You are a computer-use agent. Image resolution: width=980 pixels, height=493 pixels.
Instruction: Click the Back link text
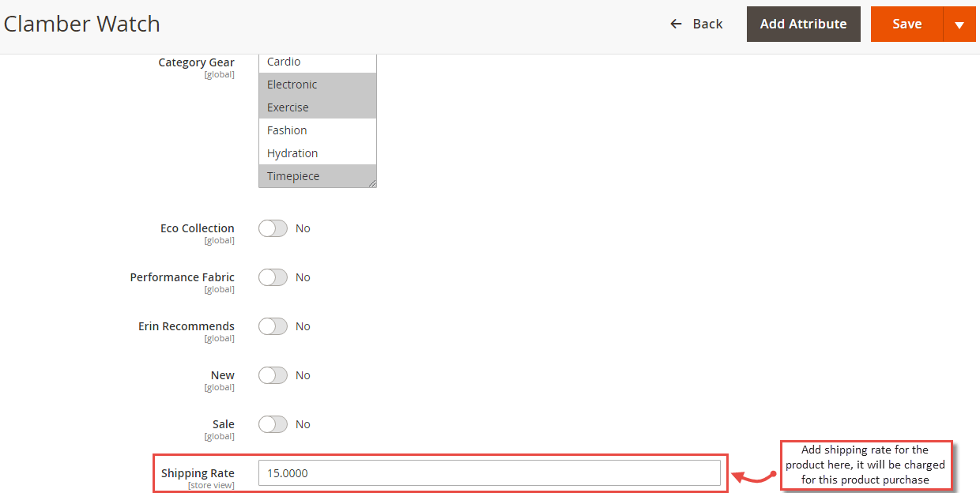[x=707, y=24]
